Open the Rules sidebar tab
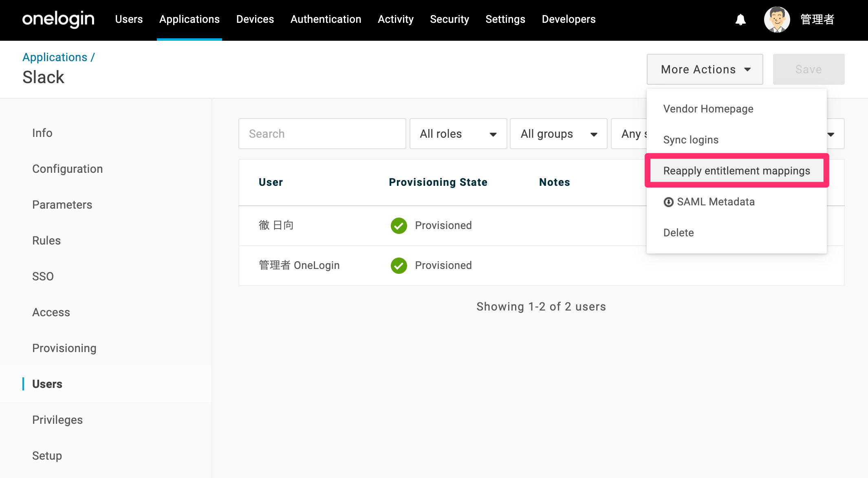Screen dimensions: 868x478 click(46, 240)
